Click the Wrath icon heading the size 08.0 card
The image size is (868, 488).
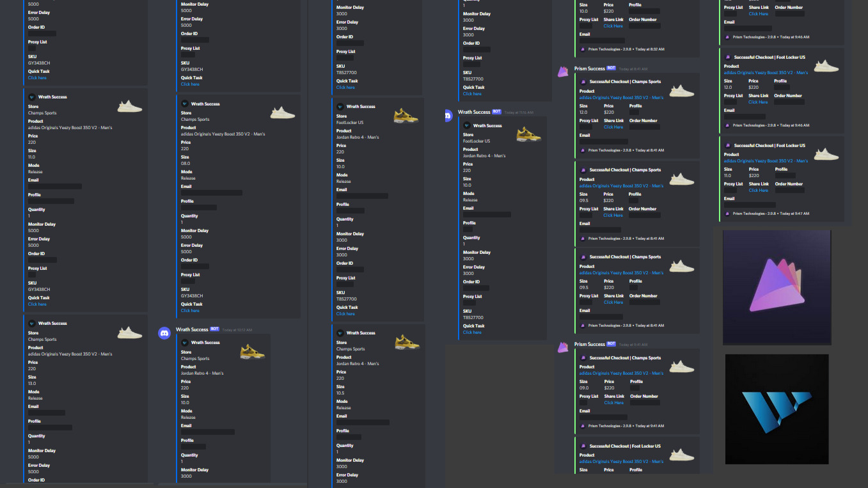pyautogui.click(x=185, y=104)
